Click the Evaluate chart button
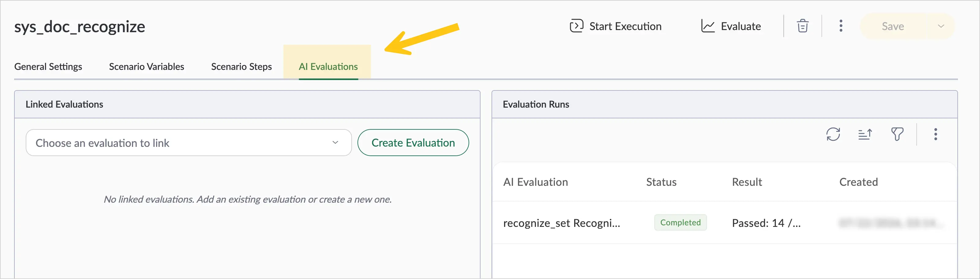Viewport: 980px width, 279px height. 731,26
